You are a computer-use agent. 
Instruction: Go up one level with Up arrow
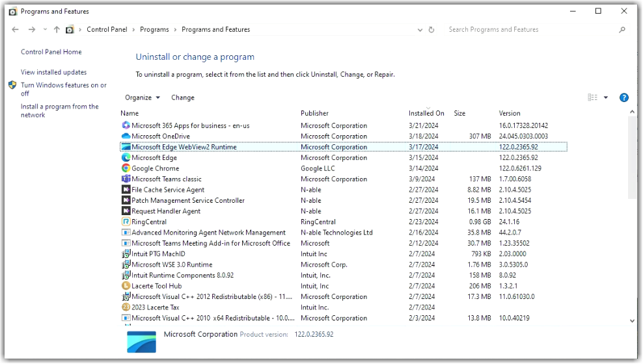(57, 29)
